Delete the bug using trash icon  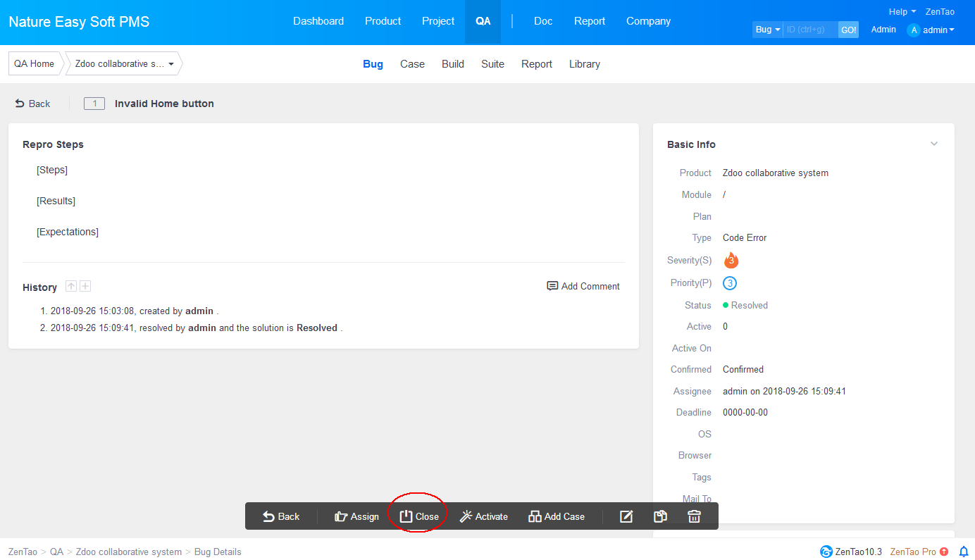(x=694, y=516)
